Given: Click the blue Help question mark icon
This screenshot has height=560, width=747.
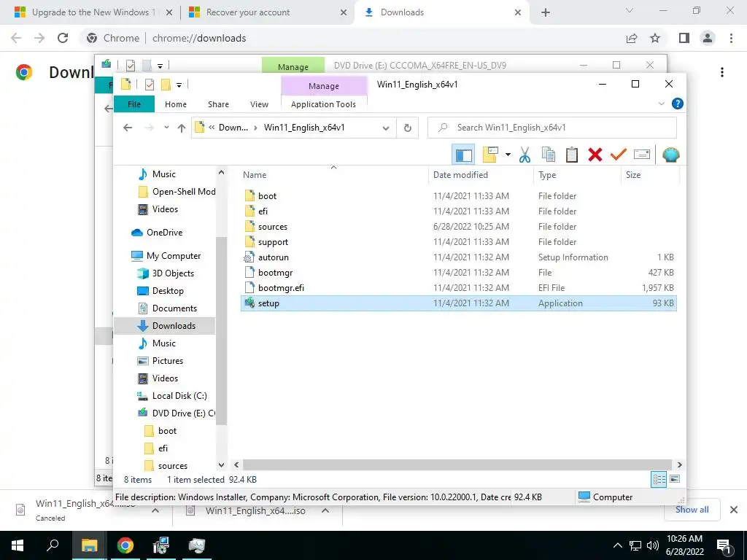Looking at the screenshot, I should [x=677, y=104].
